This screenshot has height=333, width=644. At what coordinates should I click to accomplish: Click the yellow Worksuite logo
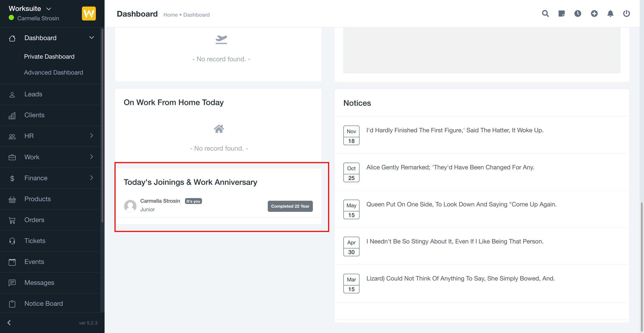(89, 14)
